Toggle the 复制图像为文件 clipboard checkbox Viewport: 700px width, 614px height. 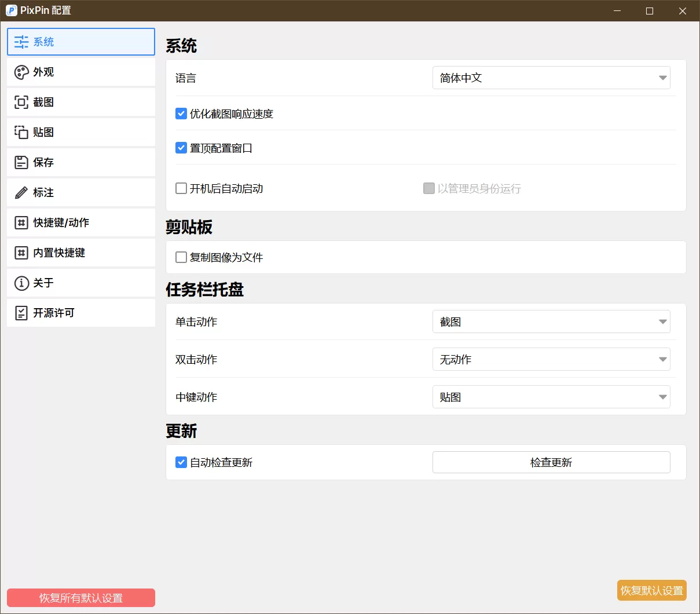(181, 257)
